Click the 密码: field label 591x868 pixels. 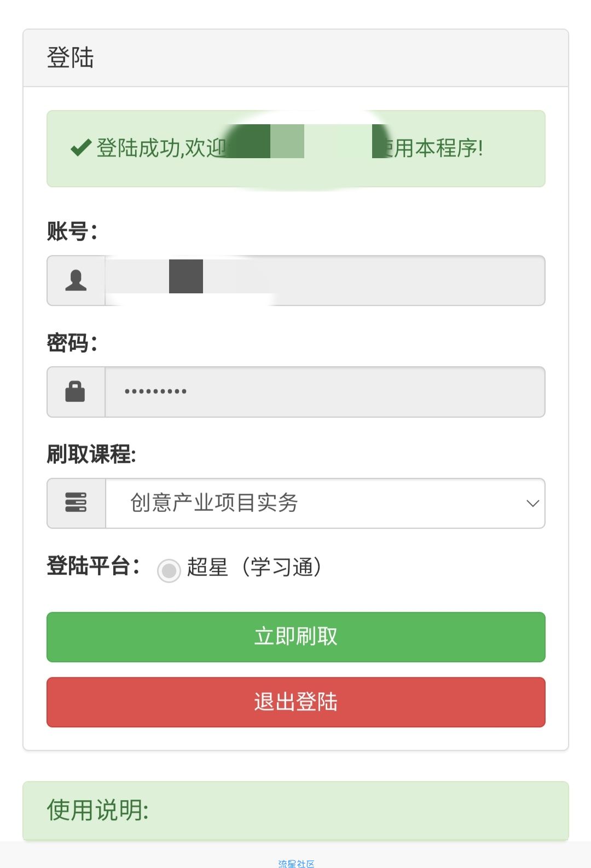coord(72,343)
